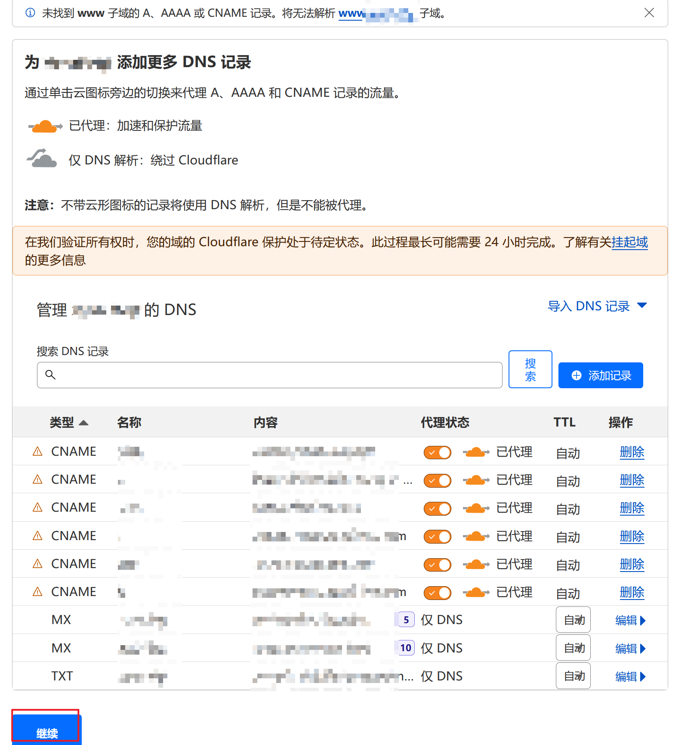Focus the 搜索 DNS 记录 input field

[275, 375]
